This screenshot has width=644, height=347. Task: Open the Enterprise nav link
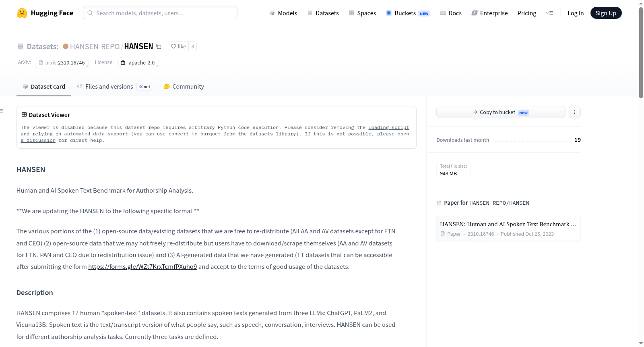tap(489, 13)
